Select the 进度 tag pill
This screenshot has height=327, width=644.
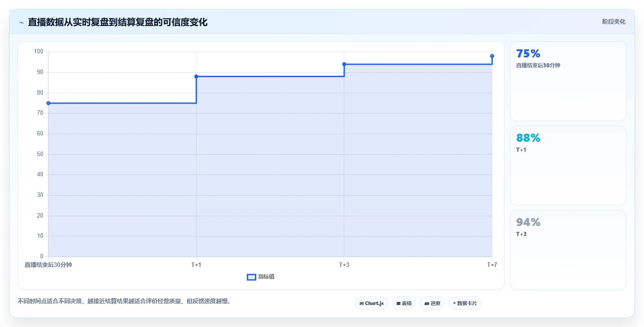click(x=432, y=303)
